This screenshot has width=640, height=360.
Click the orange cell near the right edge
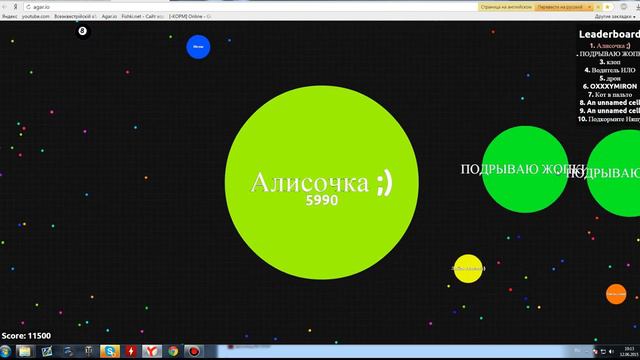coord(616,294)
